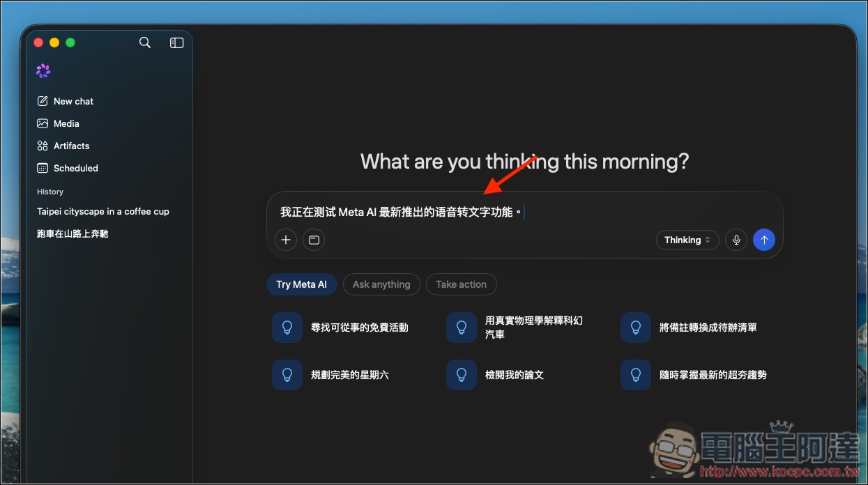Image resolution: width=868 pixels, height=485 pixels.
Task: Click the yellow minimize window button
Action: click(x=54, y=43)
